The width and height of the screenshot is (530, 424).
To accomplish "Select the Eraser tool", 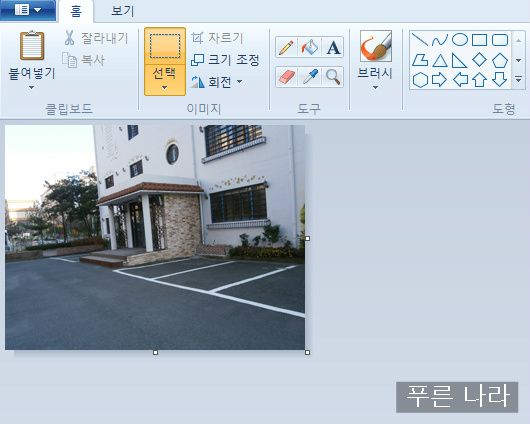I will (286, 77).
